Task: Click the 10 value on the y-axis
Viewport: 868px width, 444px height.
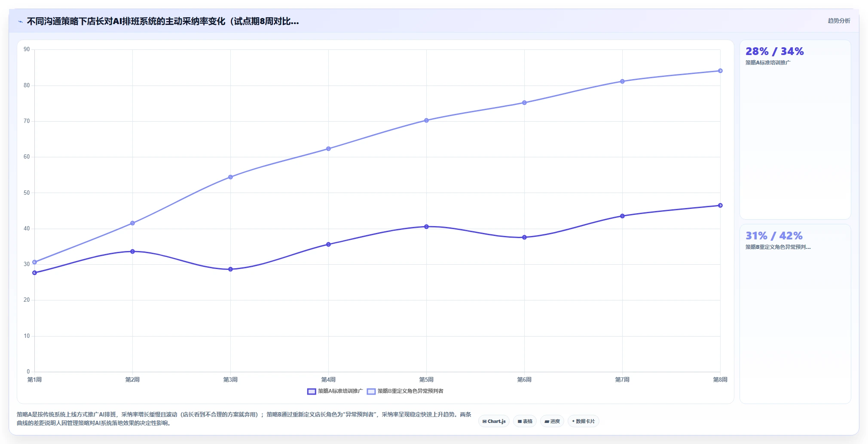Action: (x=27, y=336)
